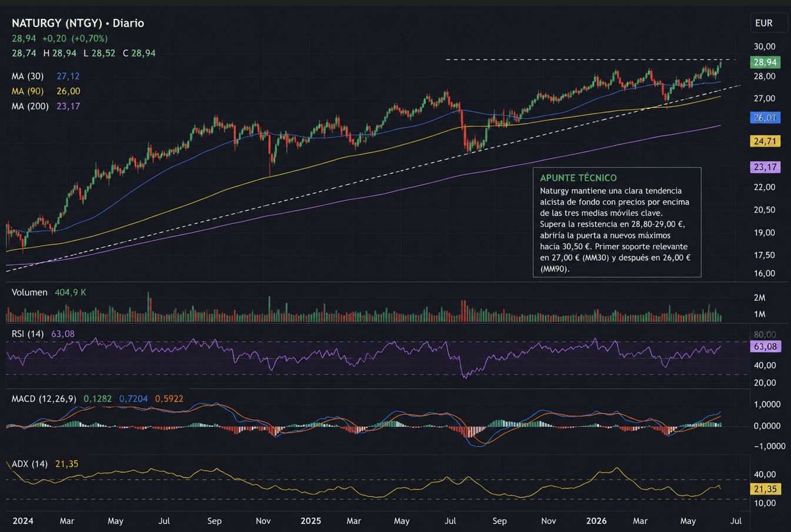Click the 2025 label on the time axis
Screen dimensions: 791x532
tap(311, 521)
